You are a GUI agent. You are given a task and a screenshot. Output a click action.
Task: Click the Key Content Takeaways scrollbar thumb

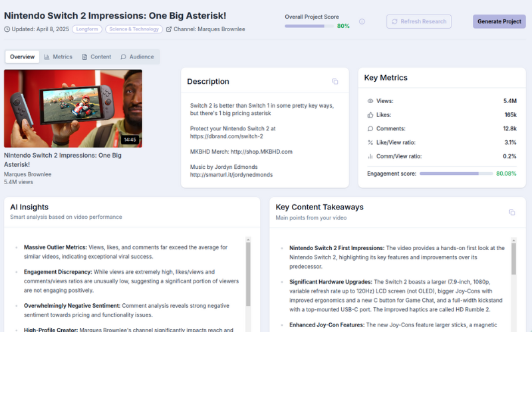click(513, 259)
